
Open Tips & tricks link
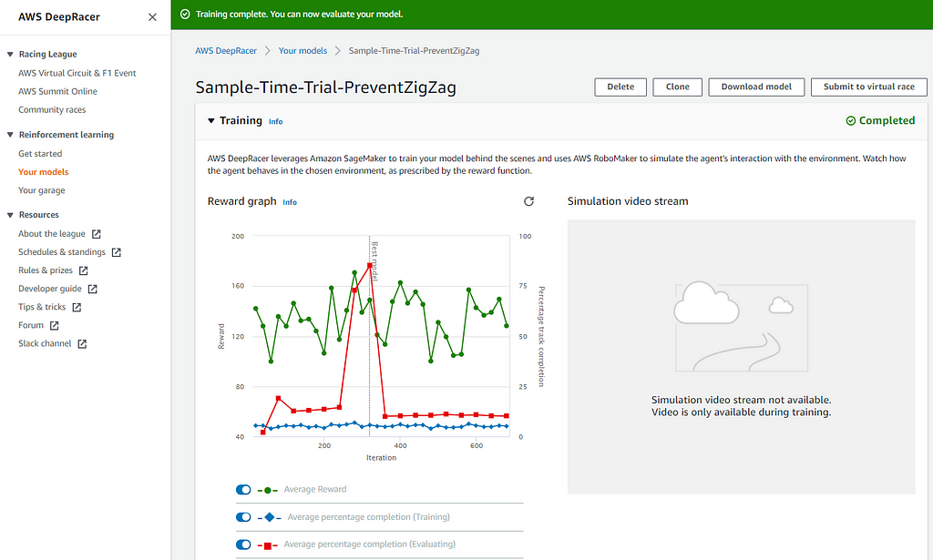pyautogui.click(x=42, y=308)
